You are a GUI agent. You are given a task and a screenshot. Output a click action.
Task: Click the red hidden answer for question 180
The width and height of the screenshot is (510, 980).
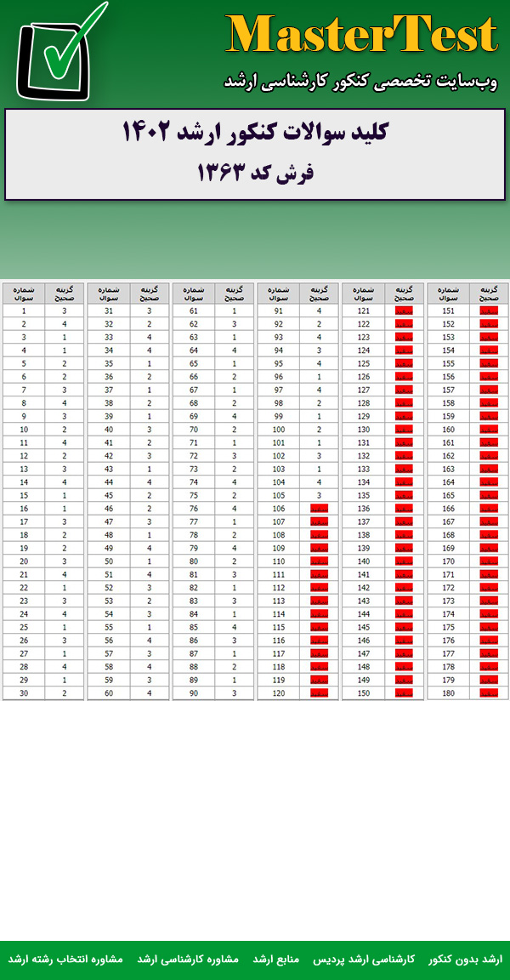tap(489, 693)
